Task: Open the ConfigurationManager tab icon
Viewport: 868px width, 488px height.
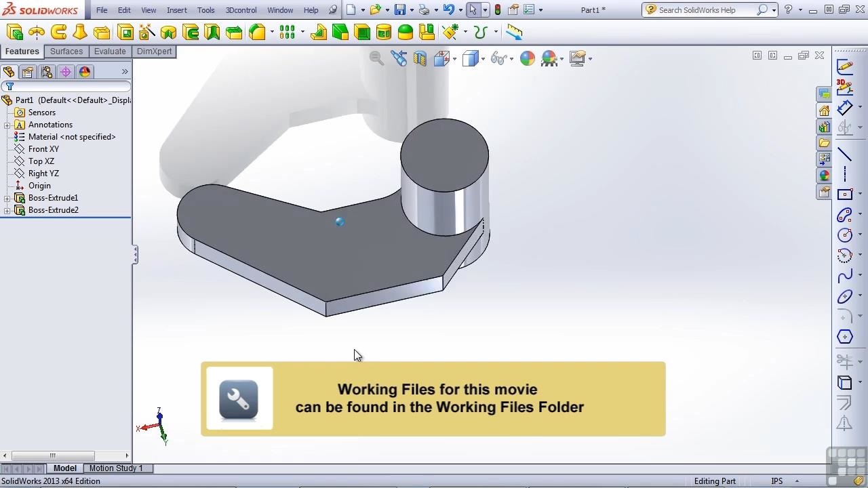Action: [47, 72]
